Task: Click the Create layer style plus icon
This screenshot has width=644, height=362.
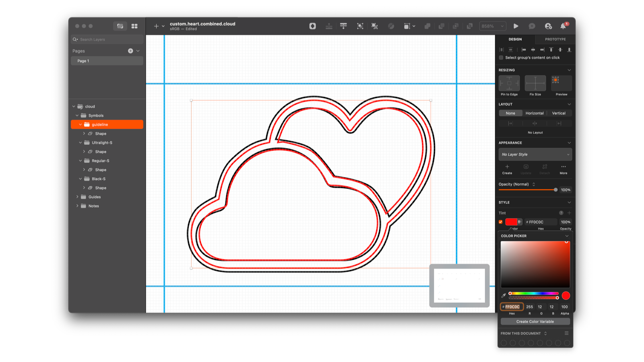Action: (507, 167)
